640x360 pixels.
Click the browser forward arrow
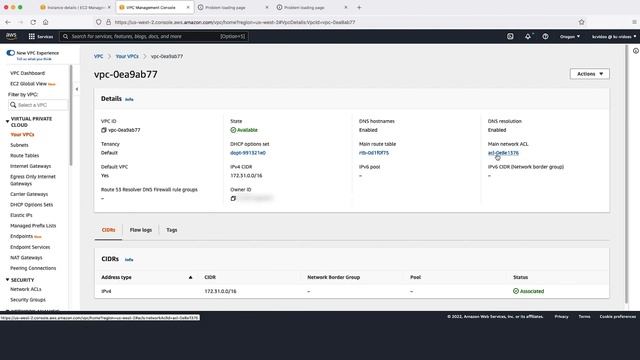pos(20,22)
